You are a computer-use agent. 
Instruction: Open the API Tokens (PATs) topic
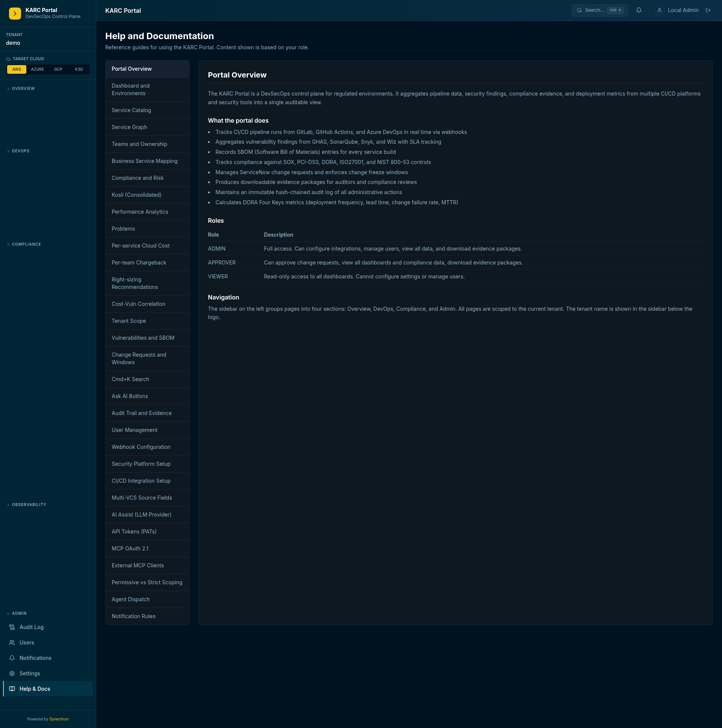click(147, 532)
